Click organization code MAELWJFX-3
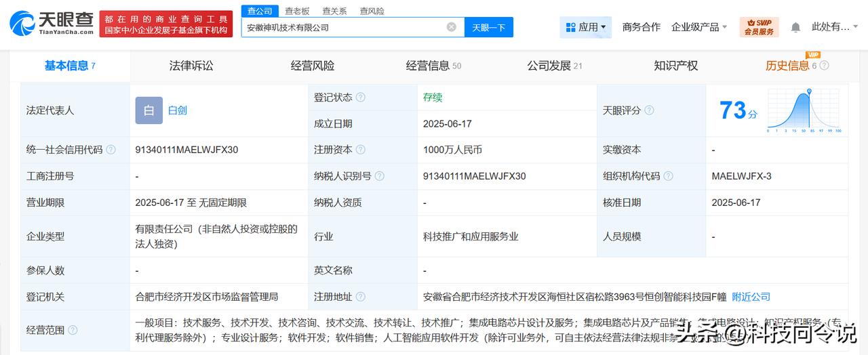 (x=741, y=176)
